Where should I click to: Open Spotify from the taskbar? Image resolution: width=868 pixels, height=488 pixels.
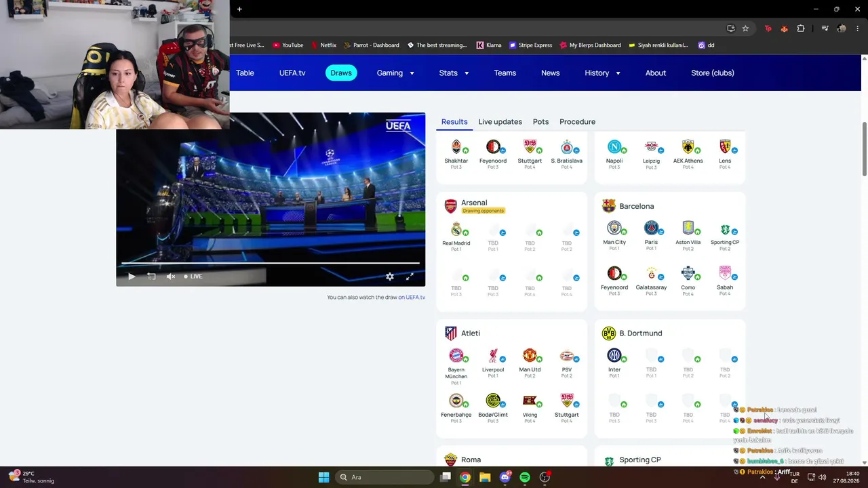[525, 477]
